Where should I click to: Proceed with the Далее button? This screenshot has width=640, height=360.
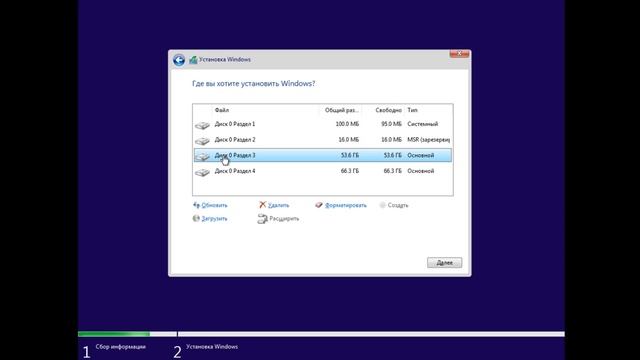[x=444, y=262]
